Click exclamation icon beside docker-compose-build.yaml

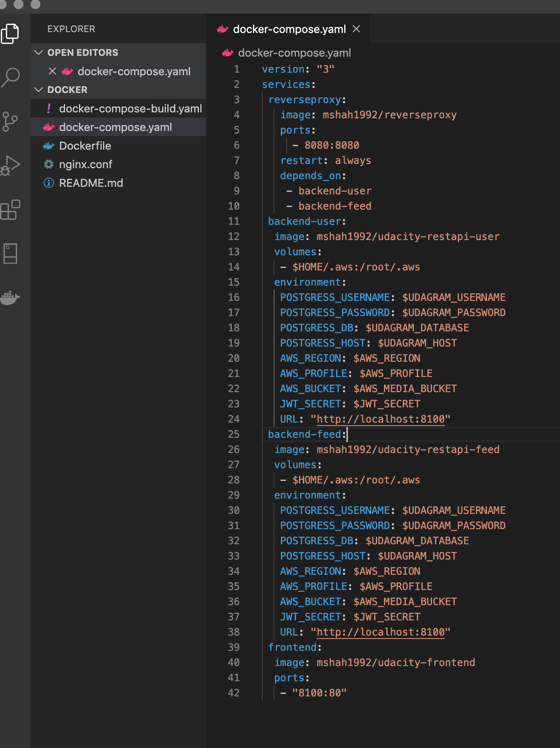tap(49, 109)
